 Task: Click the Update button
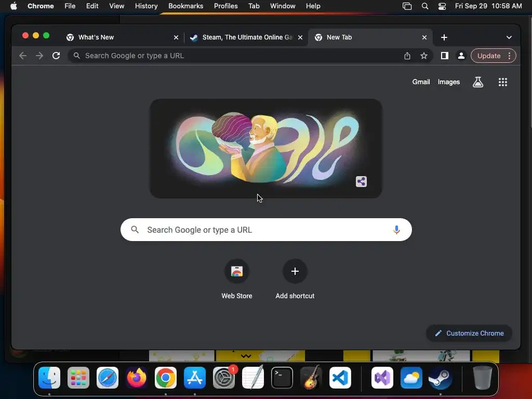[488, 56]
